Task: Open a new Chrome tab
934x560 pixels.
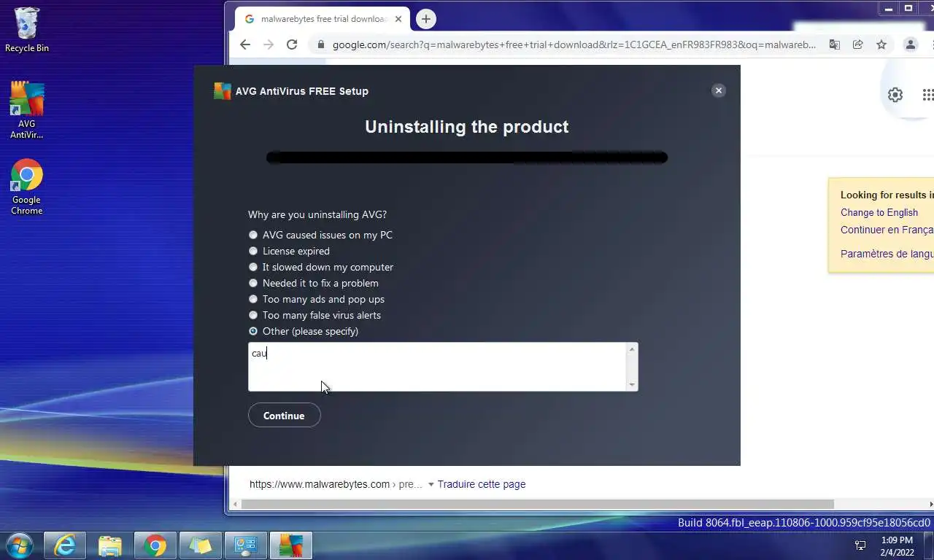Action: pos(426,19)
